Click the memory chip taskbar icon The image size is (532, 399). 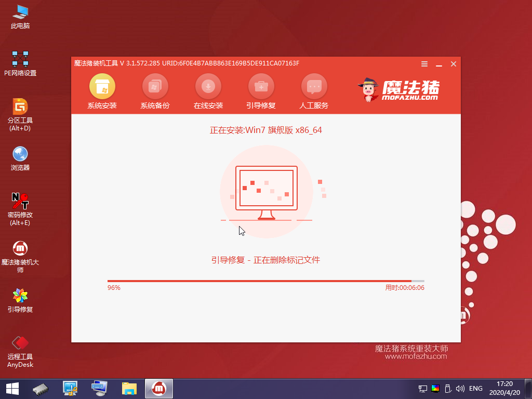pyautogui.click(x=41, y=389)
